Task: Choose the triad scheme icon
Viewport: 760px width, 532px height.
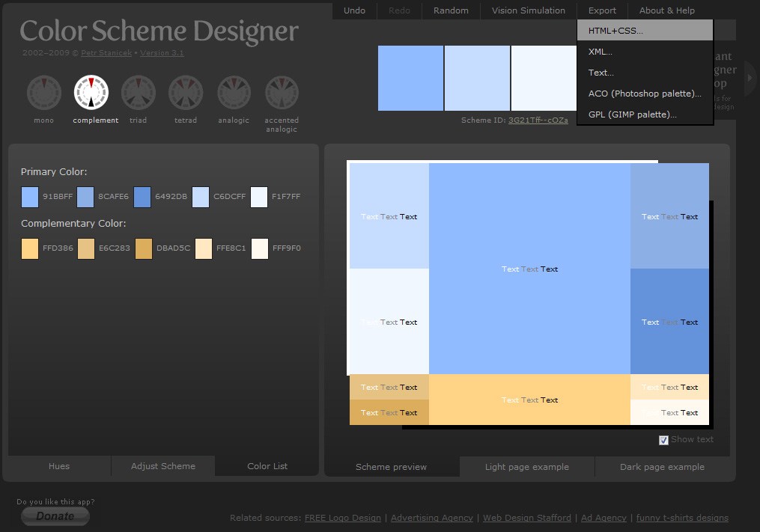Action: coord(138,93)
